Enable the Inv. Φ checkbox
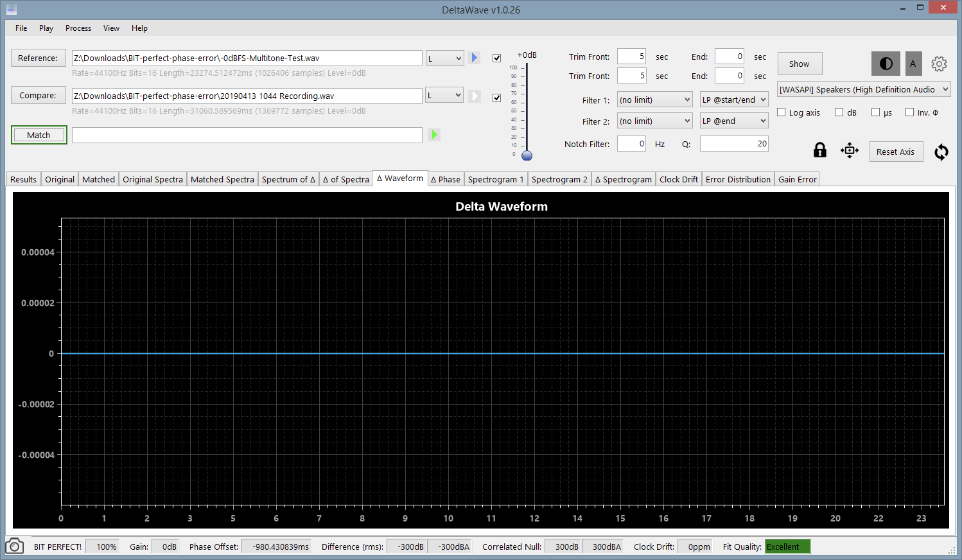This screenshot has width=962, height=560. tap(909, 112)
